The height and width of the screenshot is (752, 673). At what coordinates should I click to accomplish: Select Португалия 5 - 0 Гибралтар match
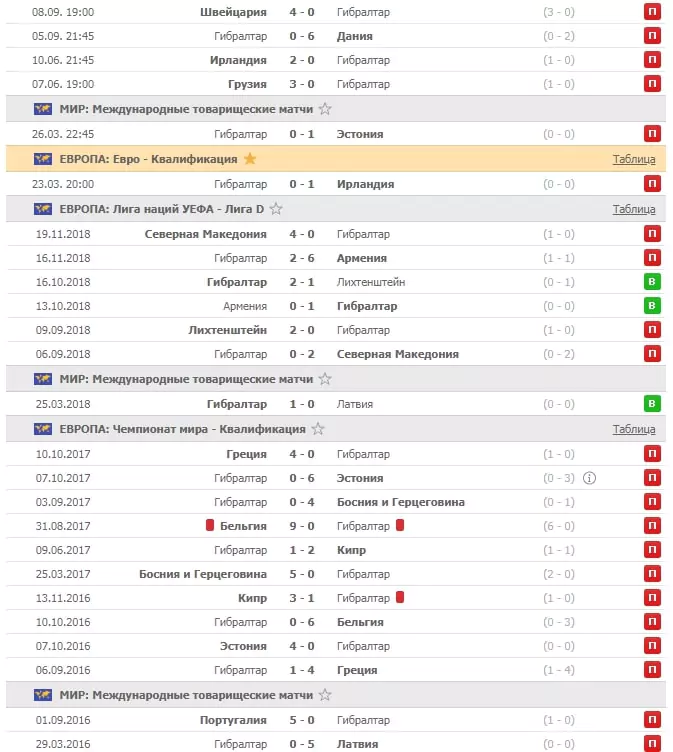[336, 720]
